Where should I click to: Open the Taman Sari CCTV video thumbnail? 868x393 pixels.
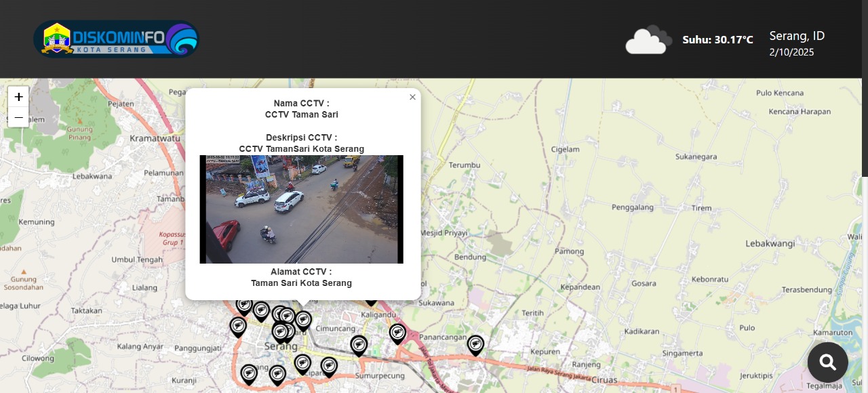point(301,209)
